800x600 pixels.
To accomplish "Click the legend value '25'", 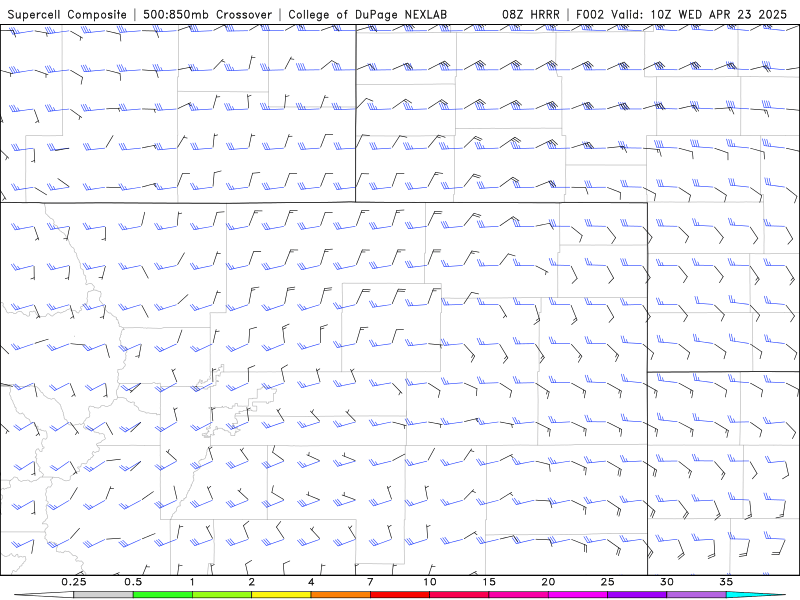I will [607, 582].
